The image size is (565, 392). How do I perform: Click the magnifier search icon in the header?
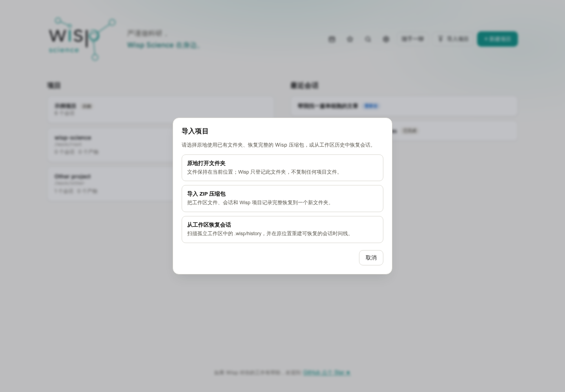click(x=368, y=39)
